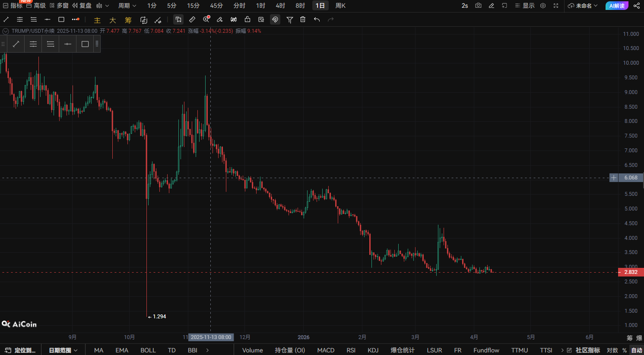This screenshot has width=644, height=355.
Task: Switch price scale to % percentage
Action: pyautogui.click(x=625, y=350)
